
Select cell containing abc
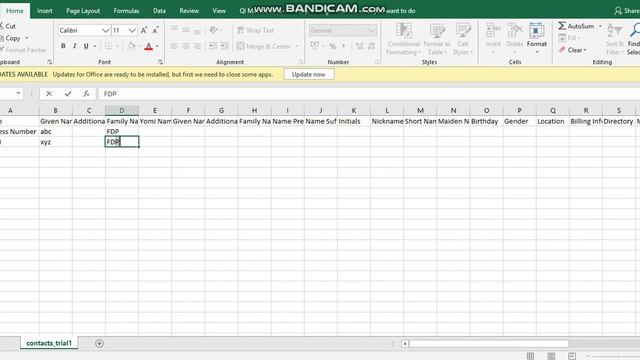pyautogui.click(x=56, y=131)
